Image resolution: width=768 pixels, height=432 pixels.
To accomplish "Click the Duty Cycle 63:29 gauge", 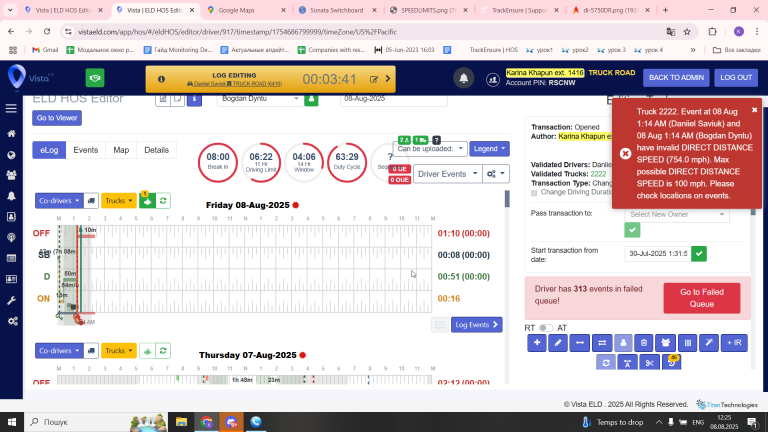I will point(347,162).
